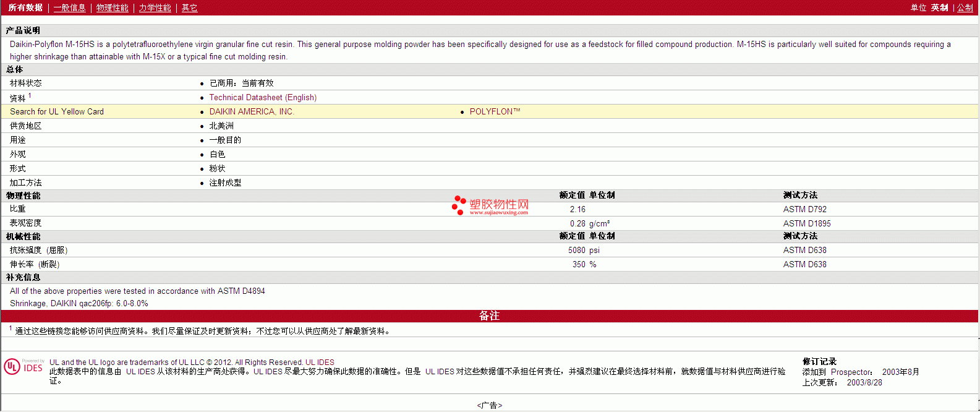Select the 所有数据 tab

[25, 7]
